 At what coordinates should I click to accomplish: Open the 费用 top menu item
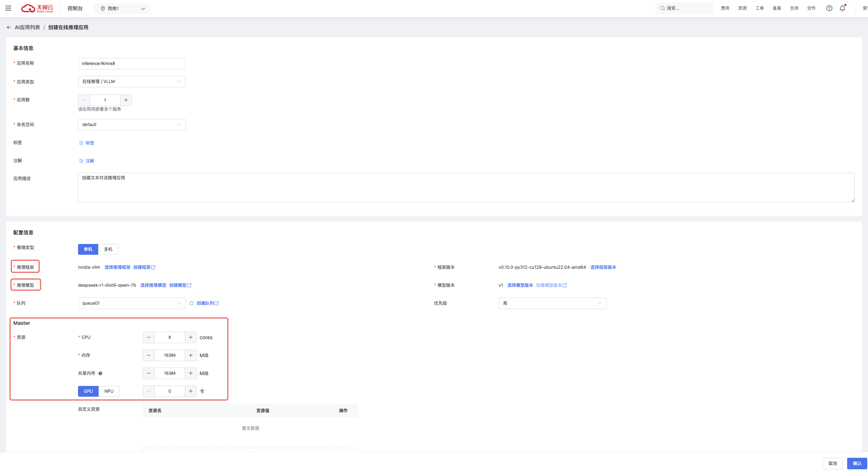725,8
